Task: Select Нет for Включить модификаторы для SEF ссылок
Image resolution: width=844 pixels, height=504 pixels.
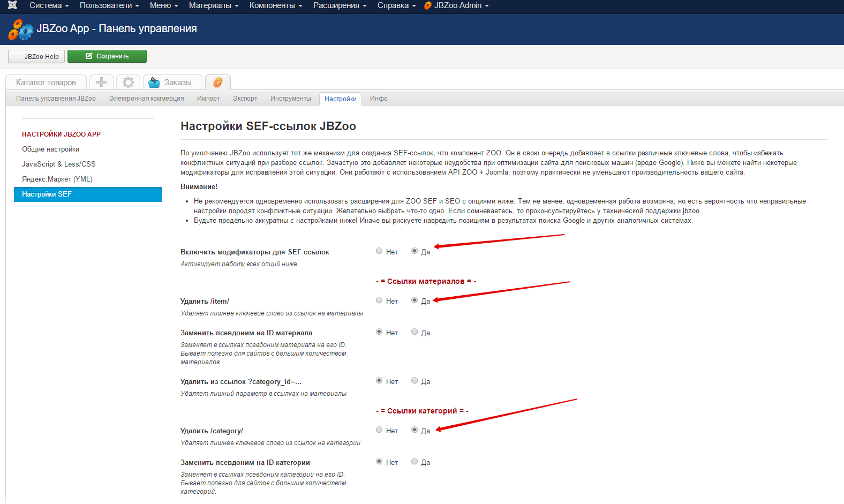Action: (x=379, y=251)
